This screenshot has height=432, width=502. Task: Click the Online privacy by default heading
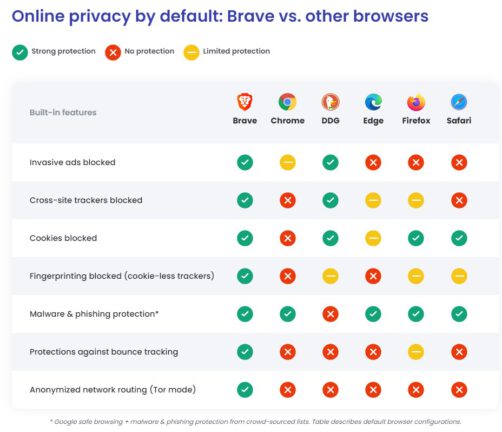(220, 16)
